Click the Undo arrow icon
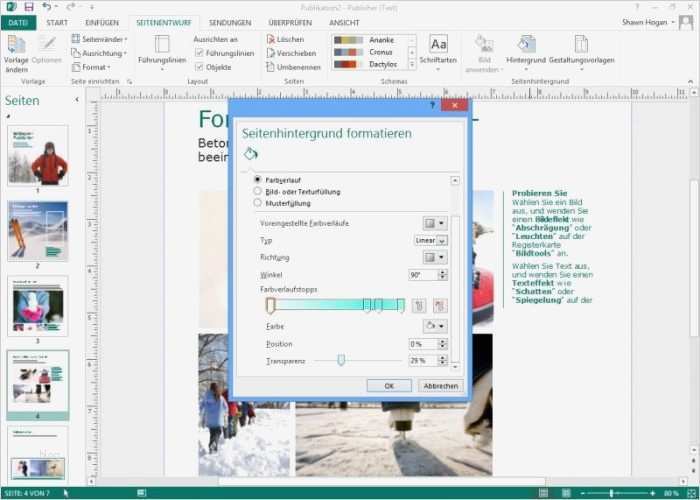The height and width of the screenshot is (500, 700). point(46,7)
